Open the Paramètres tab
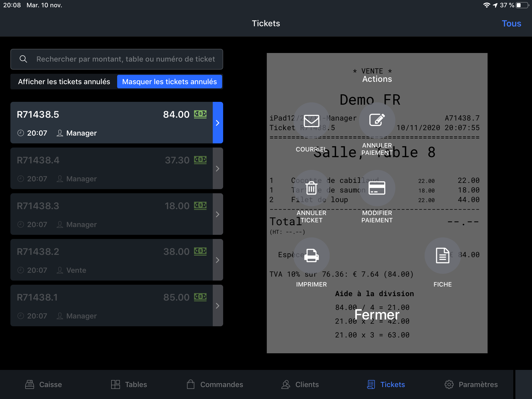 [x=471, y=384]
